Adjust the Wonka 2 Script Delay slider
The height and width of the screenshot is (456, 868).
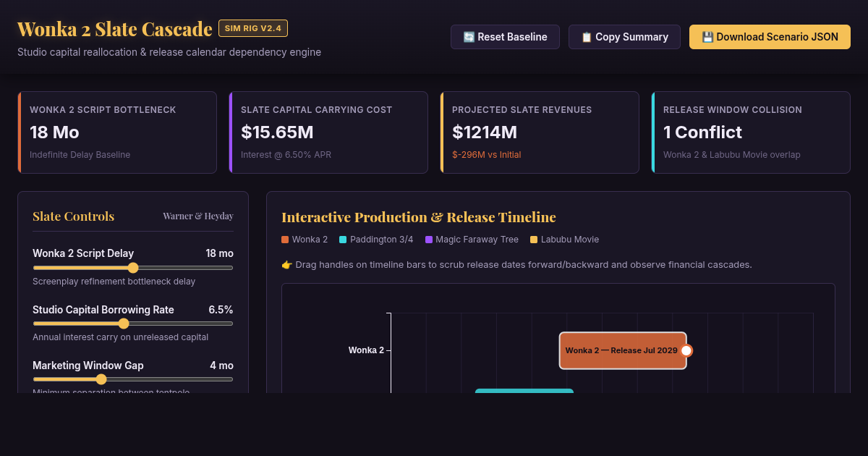pyautogui.click(x=133, y=268)
